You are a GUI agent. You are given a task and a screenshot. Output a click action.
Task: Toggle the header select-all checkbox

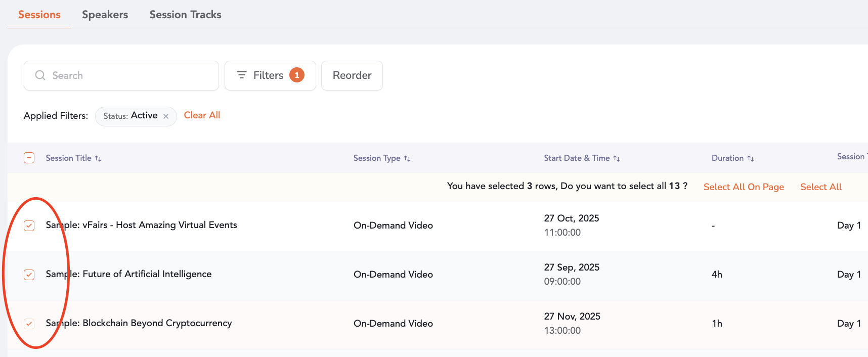coord(29,158)
